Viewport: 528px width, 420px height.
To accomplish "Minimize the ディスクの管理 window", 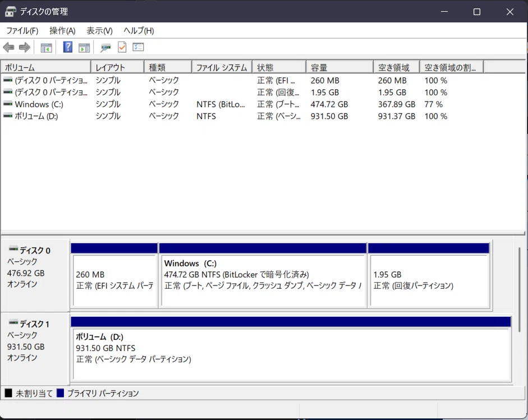I will 444,11.
